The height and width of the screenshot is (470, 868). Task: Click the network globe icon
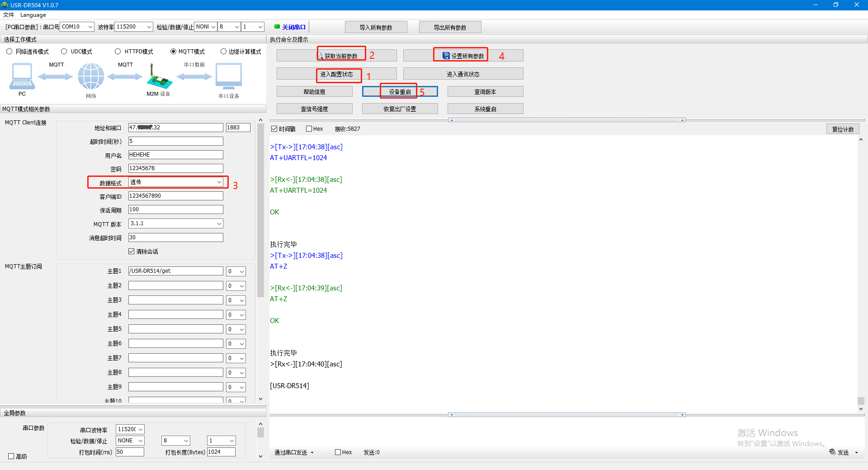(x=91, y=76)
